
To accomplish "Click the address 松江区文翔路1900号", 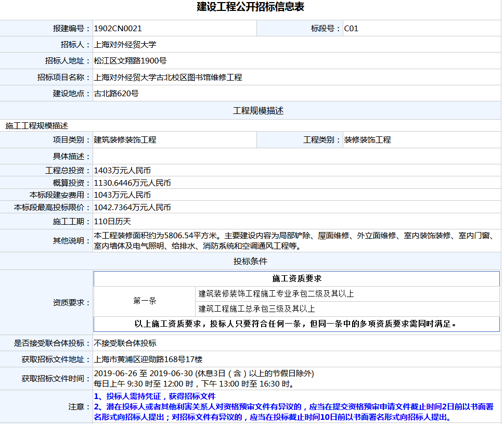I will tap(130, 61).
